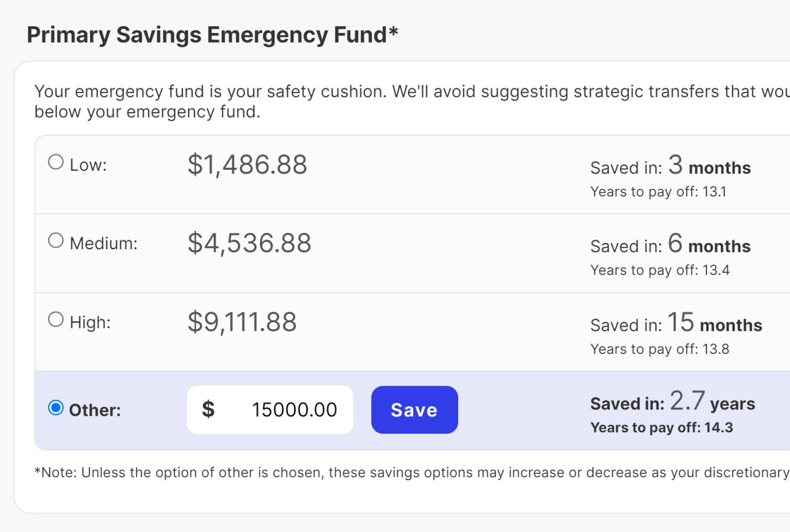Click the "Saved in: 15 months" text

click(x=676, y=324)
